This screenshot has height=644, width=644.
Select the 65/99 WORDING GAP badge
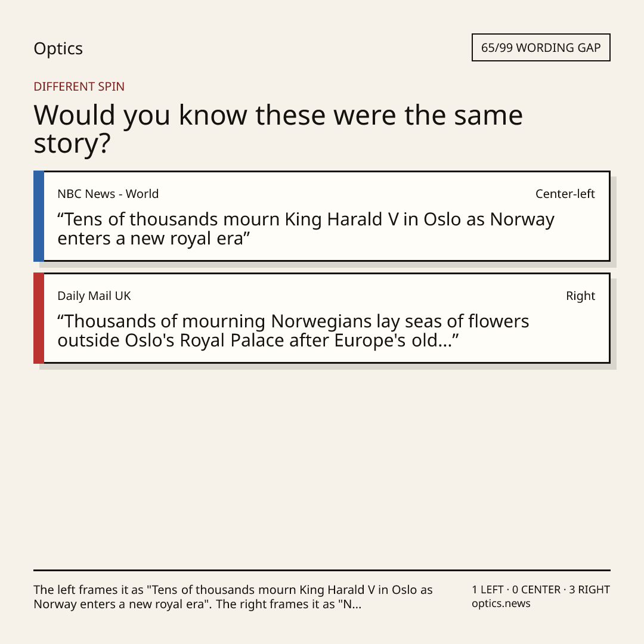point(541,48)
